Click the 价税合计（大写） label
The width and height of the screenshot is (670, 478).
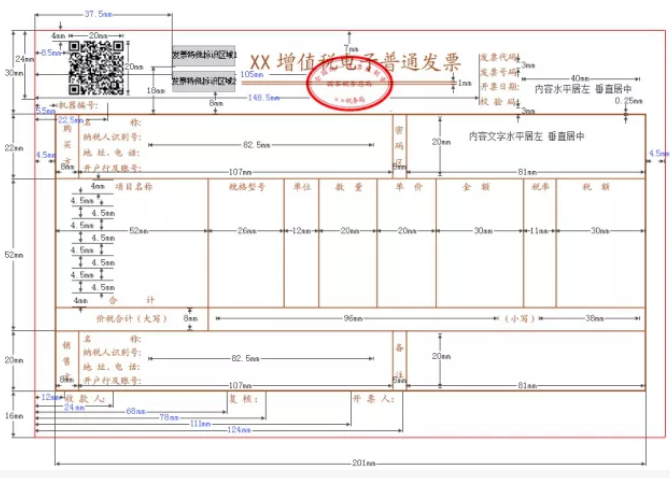click(130, 318)
